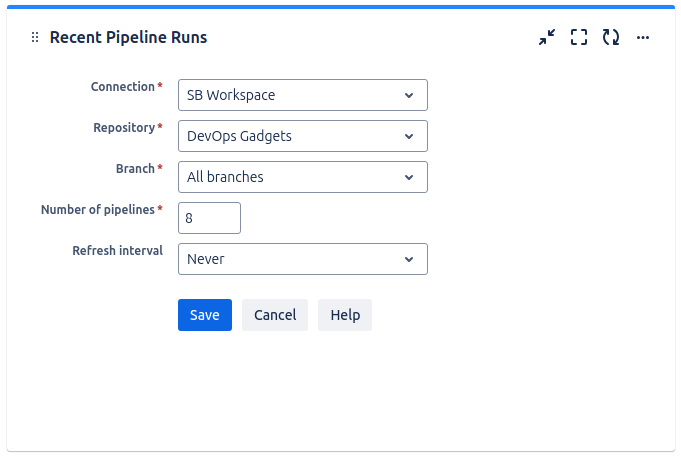Expand the Refresh interval dropdown set to Never
Viewport: 681px width, 458px height.
coord(302,259)
